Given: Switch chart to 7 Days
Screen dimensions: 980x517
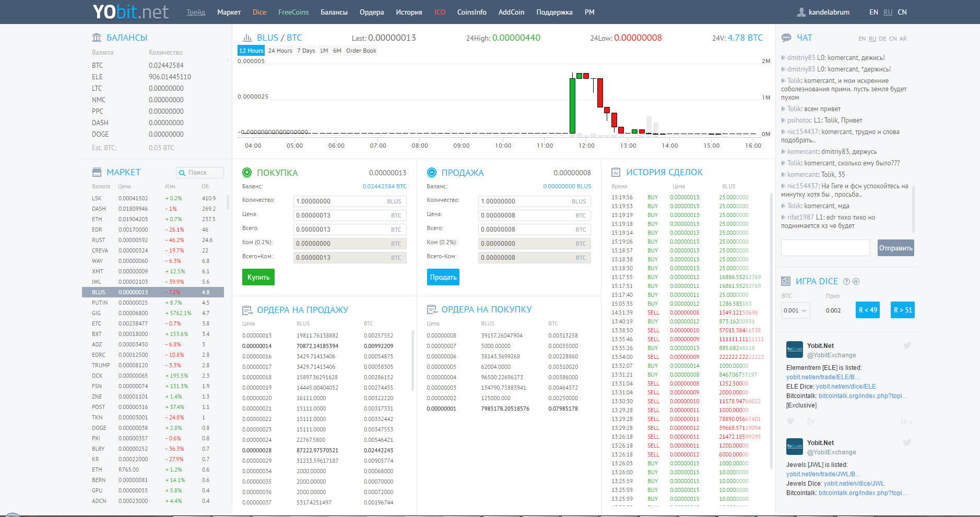Looking at the screenshot, I should 306,51.
